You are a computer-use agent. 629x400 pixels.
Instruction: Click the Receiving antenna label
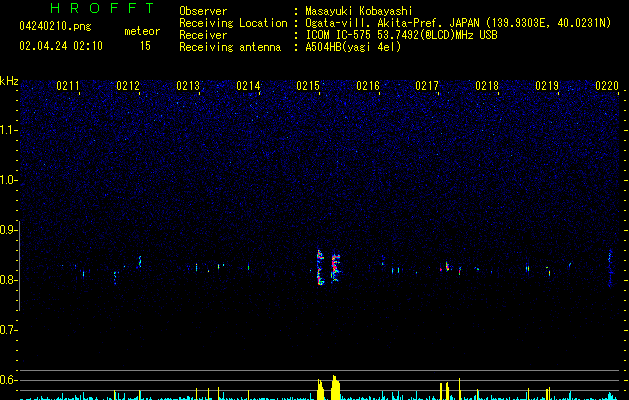point(230,47)
